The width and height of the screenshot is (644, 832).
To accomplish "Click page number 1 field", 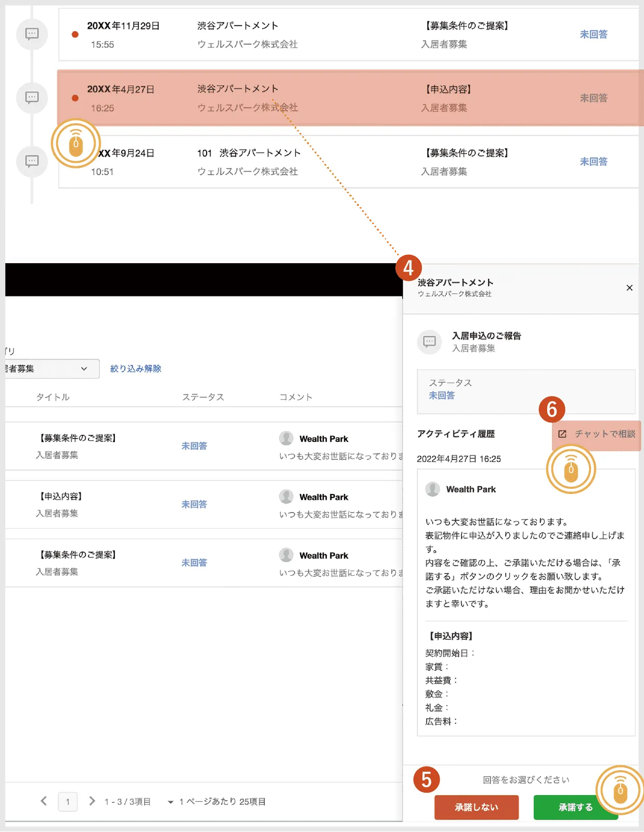I will click(x=68, y=801).
